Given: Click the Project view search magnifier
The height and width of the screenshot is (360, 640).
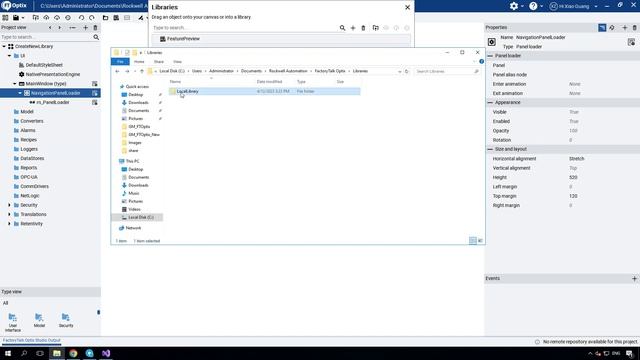Looking at the screenshot, I should pos(96,37).
